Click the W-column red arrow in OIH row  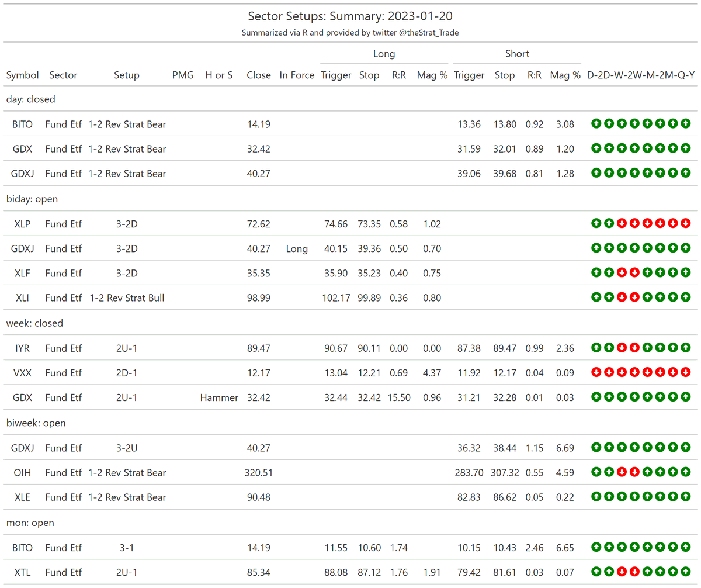pos(622,472)
